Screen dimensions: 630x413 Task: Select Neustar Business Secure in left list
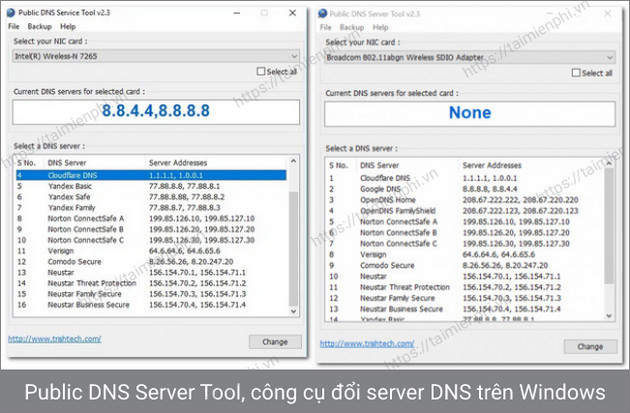click(151, 305)
